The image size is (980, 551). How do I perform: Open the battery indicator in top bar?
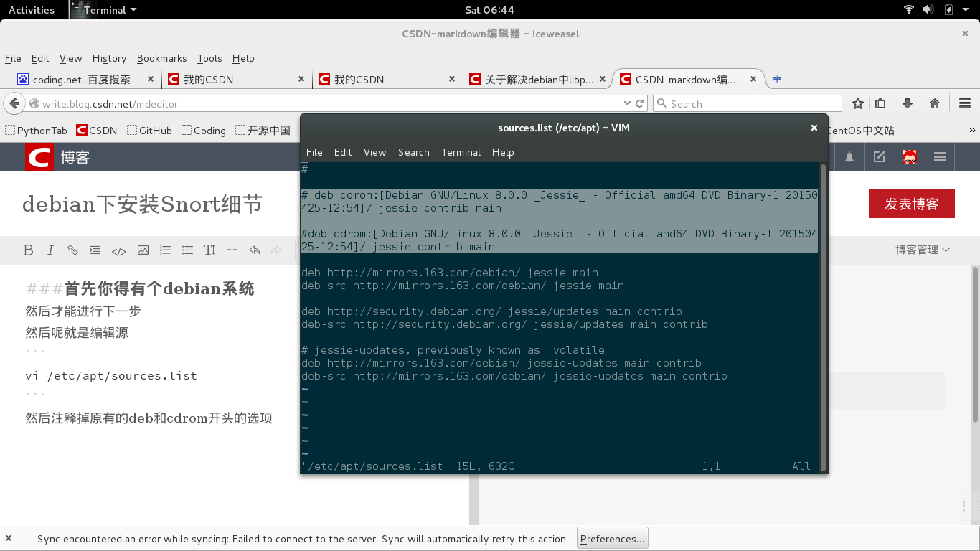(949, 10)
